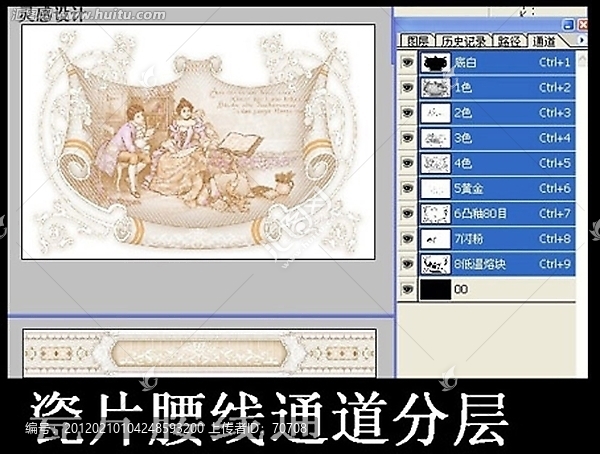
Task: Click the 3色 channel thumbnail
Action: (x=435, y=138)
